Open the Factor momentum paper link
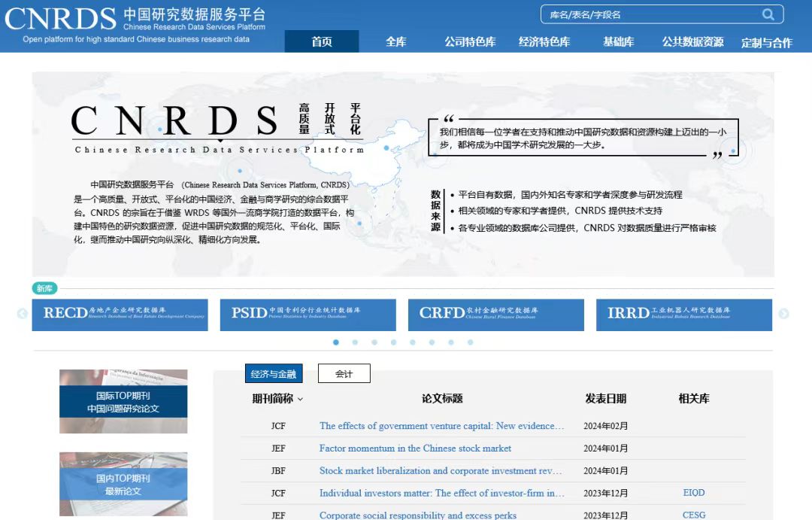812x520 pixels. (x=415, y=449)
